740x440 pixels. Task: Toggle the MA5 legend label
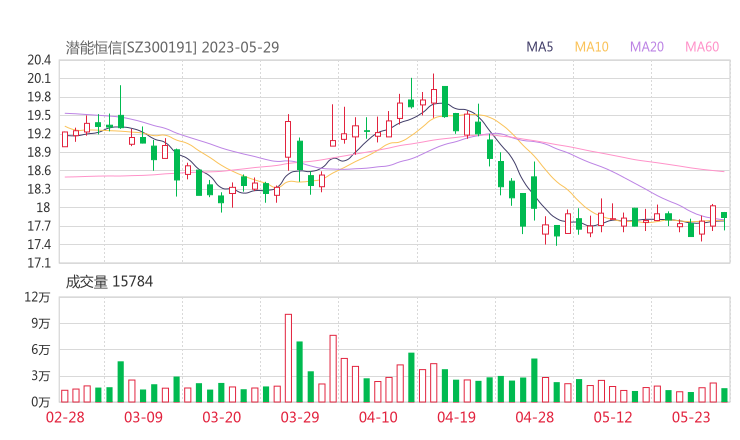point(540,47)
